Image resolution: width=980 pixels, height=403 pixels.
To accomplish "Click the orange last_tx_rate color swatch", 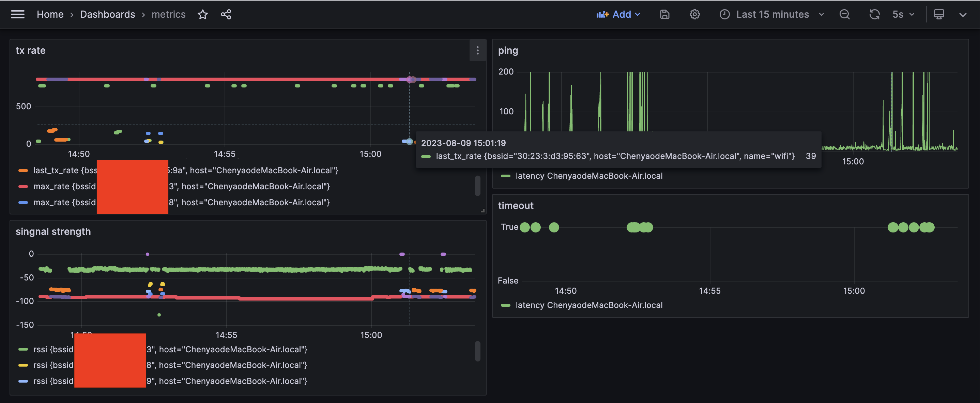I will click(23, 170).
